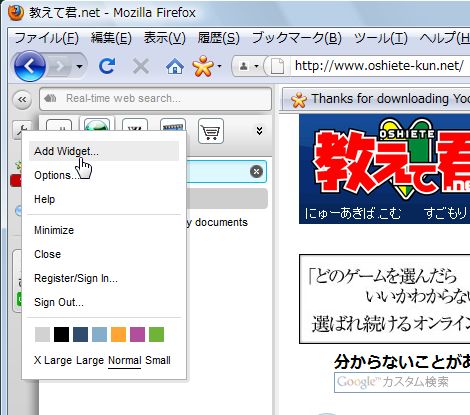470x415 pixels.
Task: Click the grey stop loading X icon
Action: tap(141, 66)
